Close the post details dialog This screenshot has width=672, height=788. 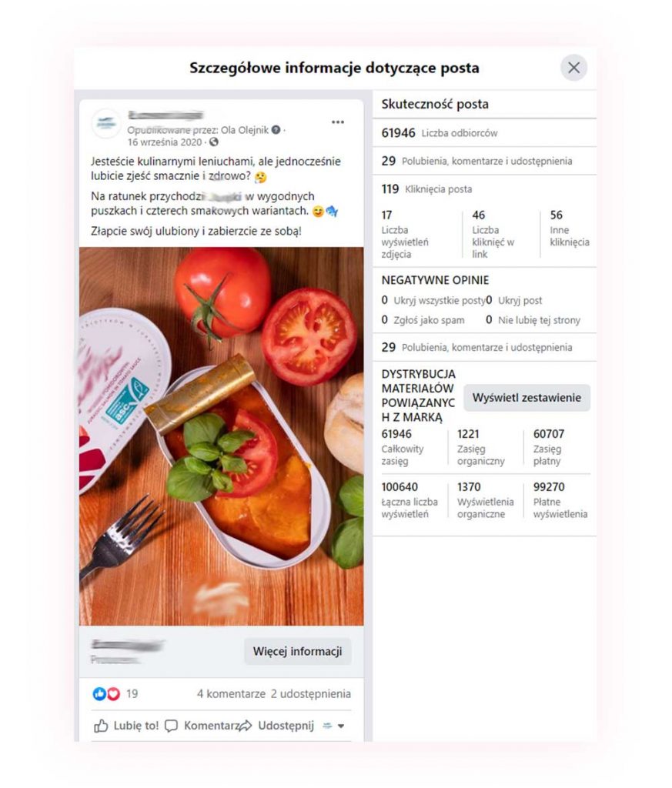click(573, 68)
